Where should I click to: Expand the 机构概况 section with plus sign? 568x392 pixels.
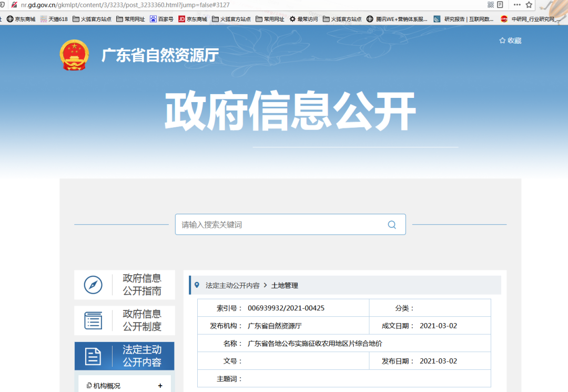[160, 386]
